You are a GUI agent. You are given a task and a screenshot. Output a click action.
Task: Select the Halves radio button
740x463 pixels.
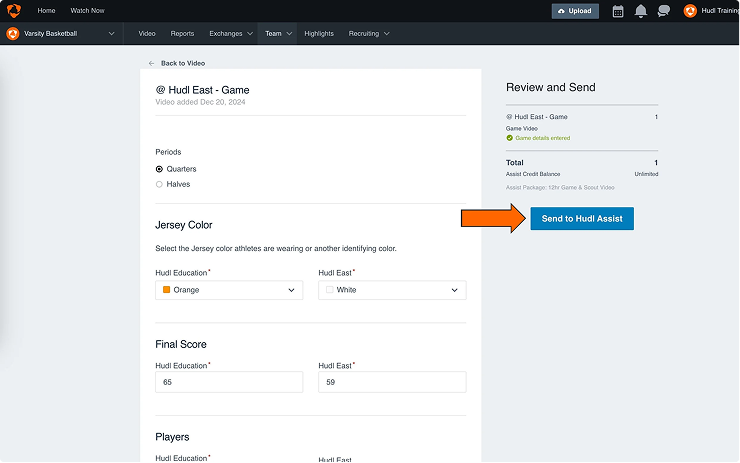click(x=159, y=184)
